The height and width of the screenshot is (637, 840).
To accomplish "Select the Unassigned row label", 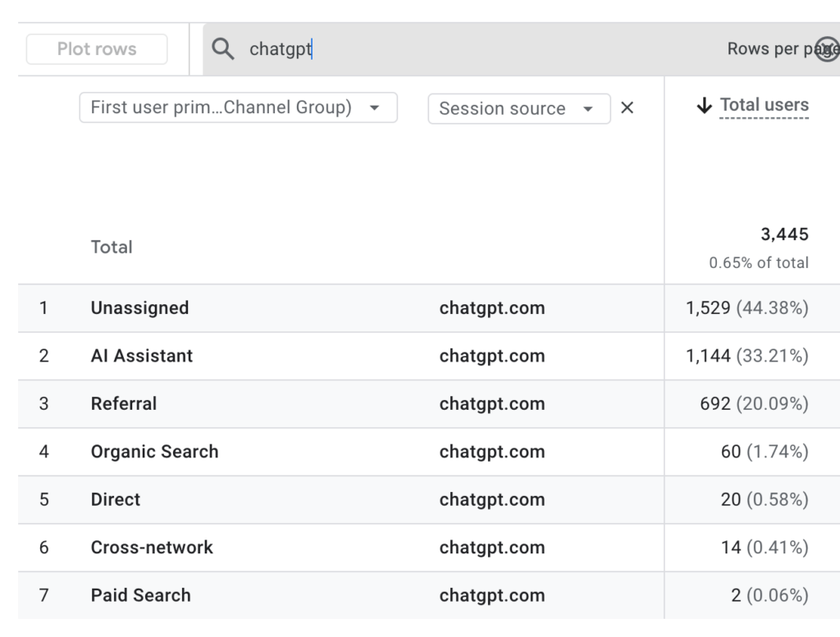I will click(139, 307).
